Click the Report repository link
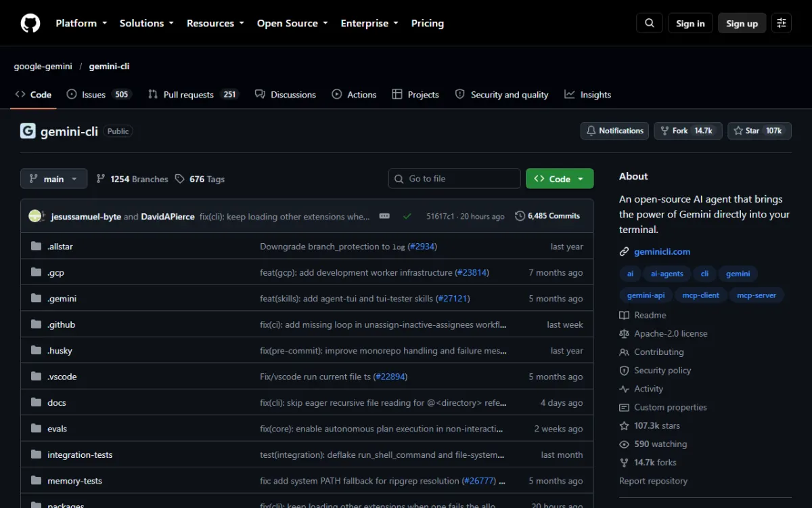The height and width of the screenshot is (508, 812). coord(653,481)
